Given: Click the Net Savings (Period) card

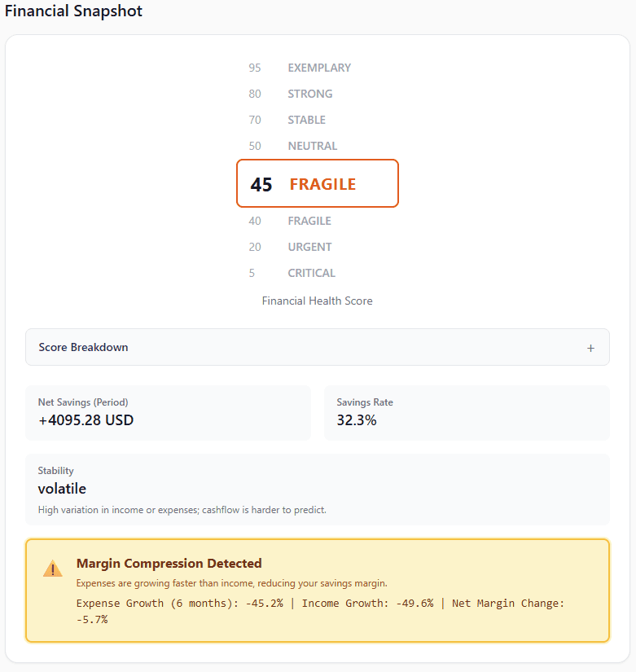Looking at the screenshot, I should pyautogui.click(x=168, y=413).
